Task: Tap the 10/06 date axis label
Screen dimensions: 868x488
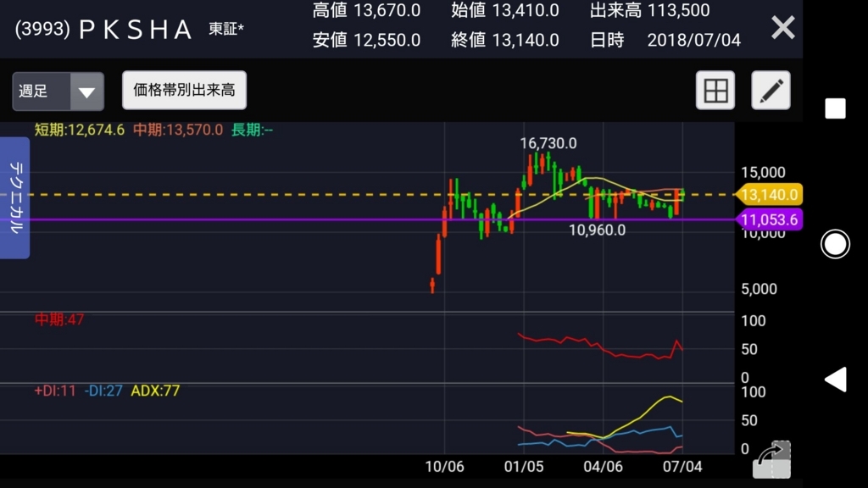Action: point(444,467)
